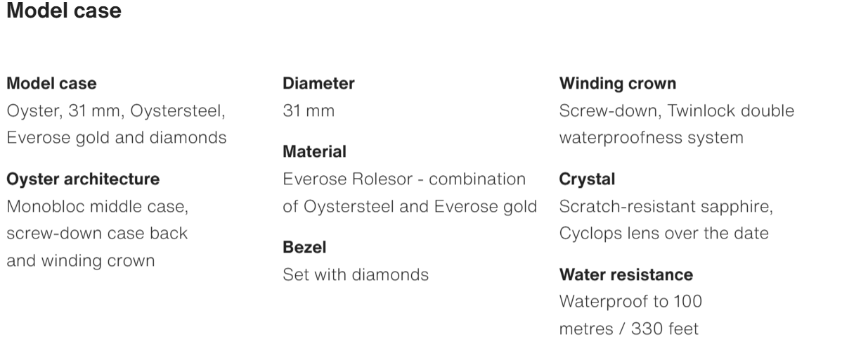
Task: Select the Winding crown heading
Action: tap(618, 84)
